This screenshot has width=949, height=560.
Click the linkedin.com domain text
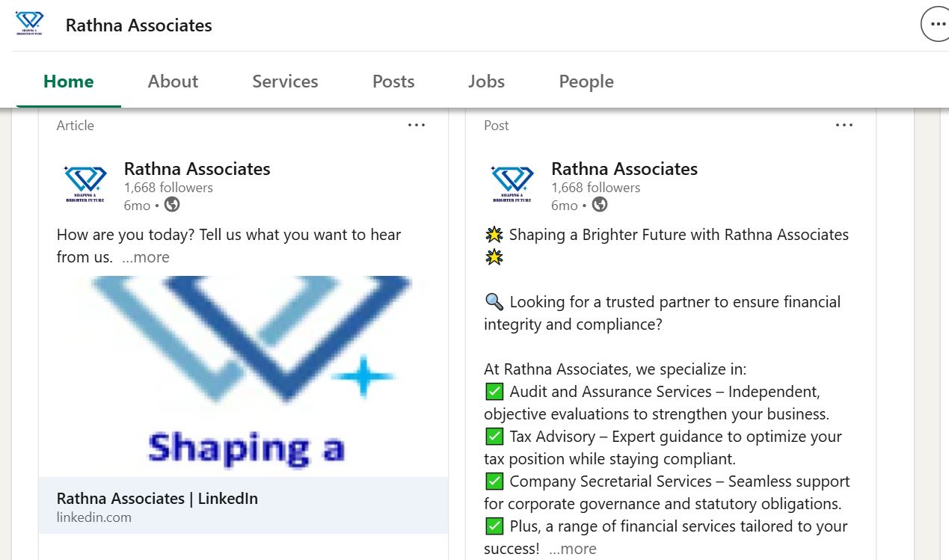[94, 517]
